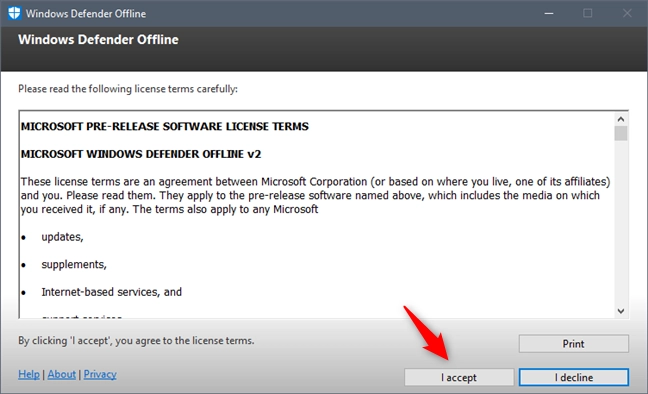The image size is (648, 394).
Task: Minimize the Windows Defender Offline window
Action: [549, 13]
